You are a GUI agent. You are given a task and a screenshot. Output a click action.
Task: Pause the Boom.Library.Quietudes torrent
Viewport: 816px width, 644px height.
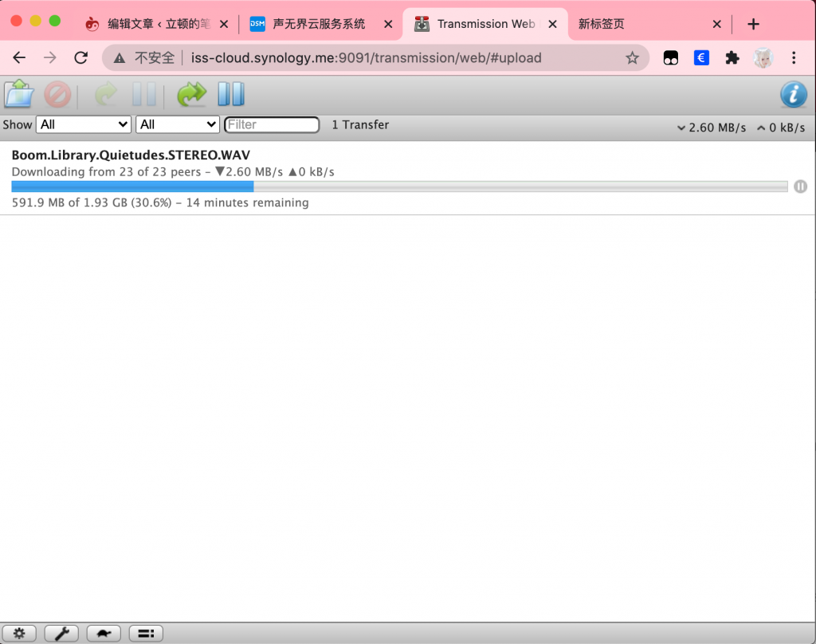[800, 187]
